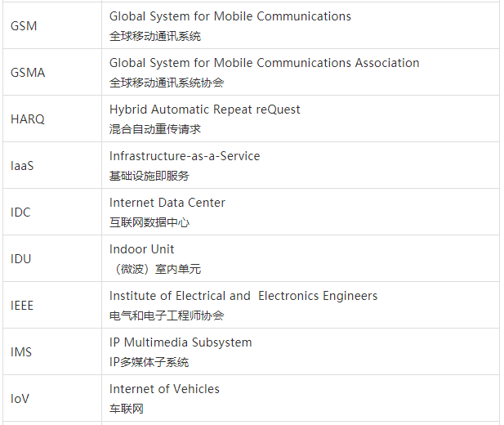Click 'Hybrid Automatic Repeat reQuest' text
The height and width of the screenshot is (425, 504).
pyautogui.click(x=204, y=110)
